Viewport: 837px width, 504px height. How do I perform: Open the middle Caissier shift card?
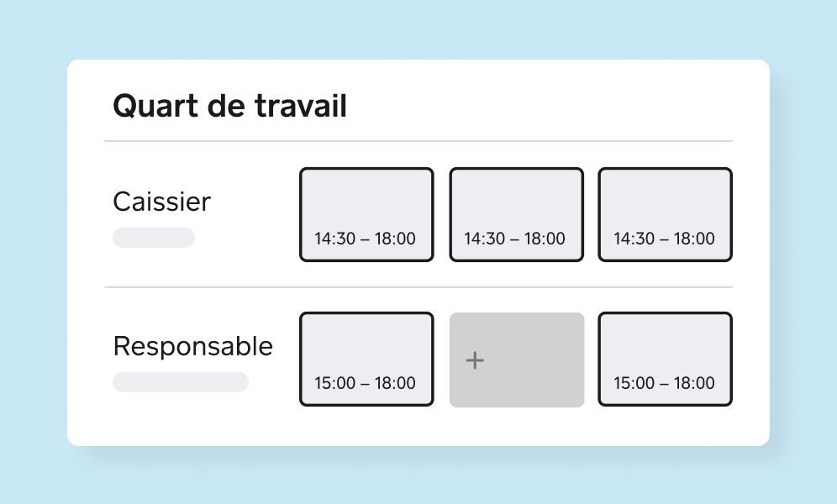[516, 214]
